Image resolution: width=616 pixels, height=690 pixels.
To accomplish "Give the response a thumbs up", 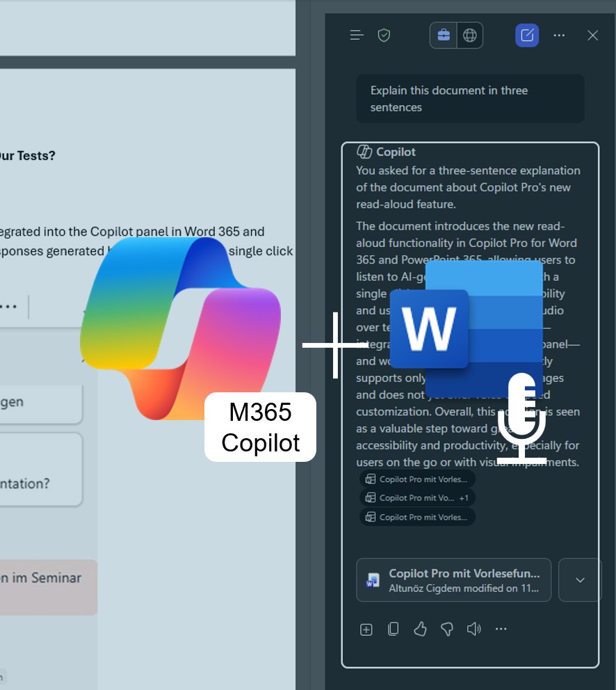I will coord(420,629).
